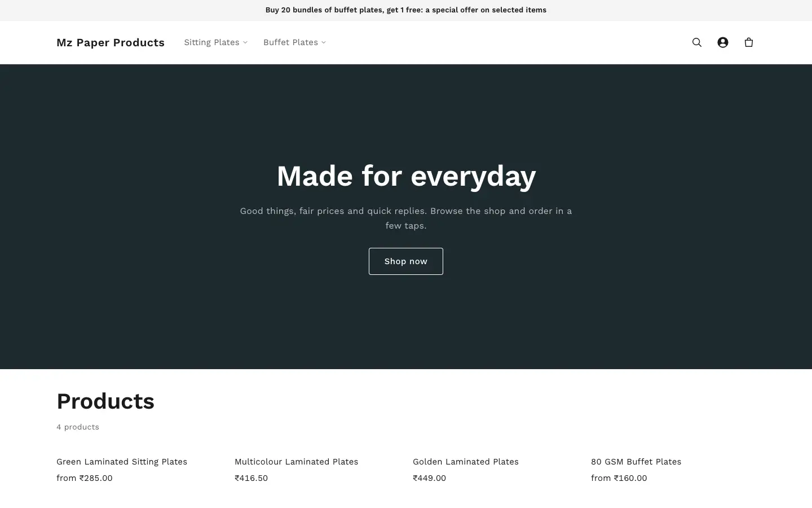Open Multicolour Laminated Plates product
Screen dimensions: 812x508
(x=296, y=462)
